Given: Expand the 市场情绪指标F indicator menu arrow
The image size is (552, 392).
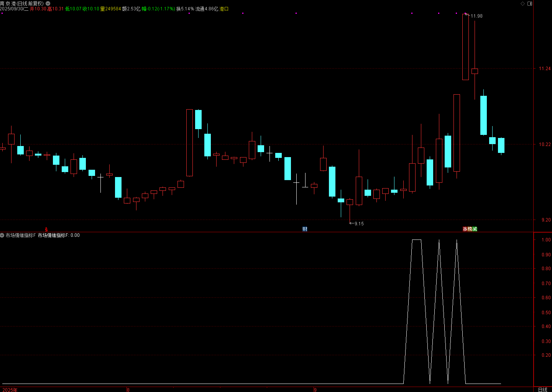Looking at the screenshot, I should point(2,235).
